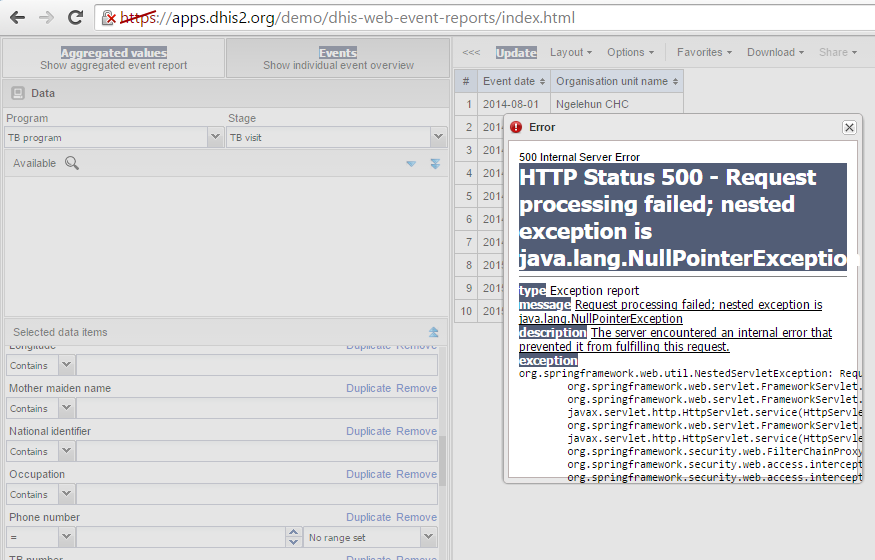Open the Stage dropdown showing TB visit
Image resolution: width=875 pixels, height=560 pixels.
click(x=438, y=137)
